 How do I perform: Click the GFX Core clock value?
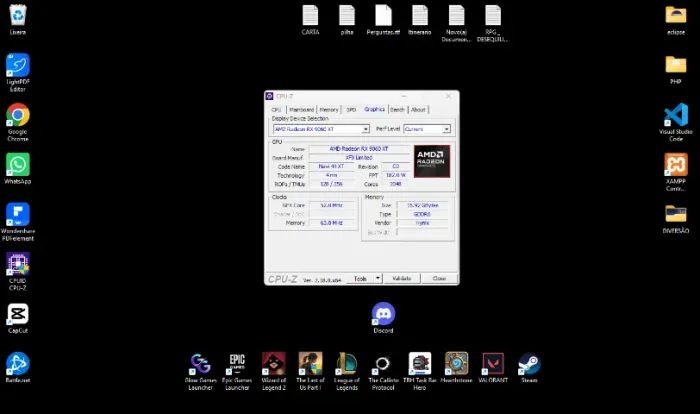(331, 205)
